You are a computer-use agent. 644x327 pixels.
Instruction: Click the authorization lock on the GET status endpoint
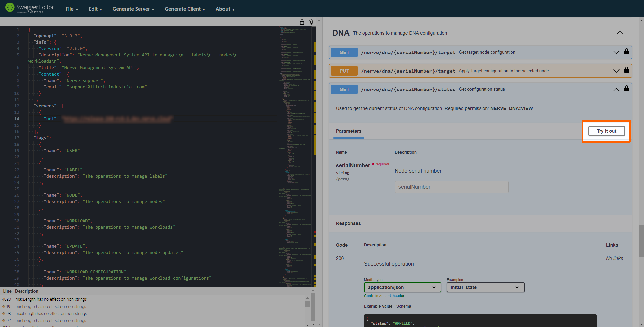point(626,89)
